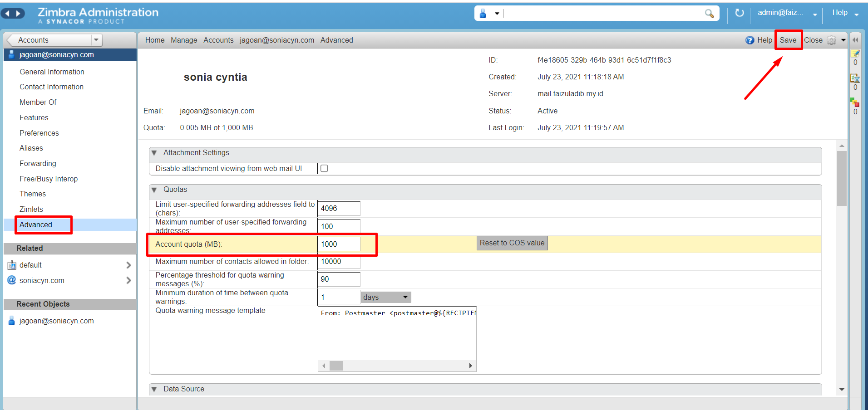The image size is (868, 410).
Task: Click the template scrollbar right arrow
Action: [470, 366]
